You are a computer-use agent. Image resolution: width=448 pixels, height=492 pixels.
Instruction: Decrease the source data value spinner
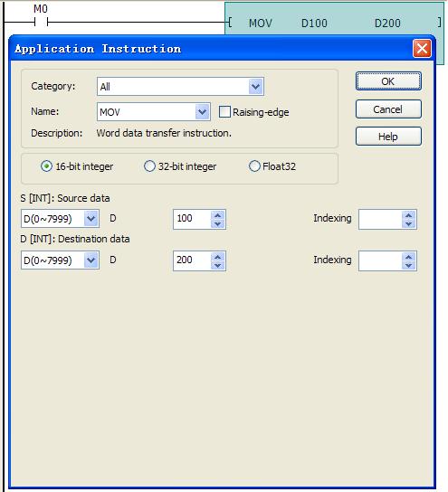218,223
